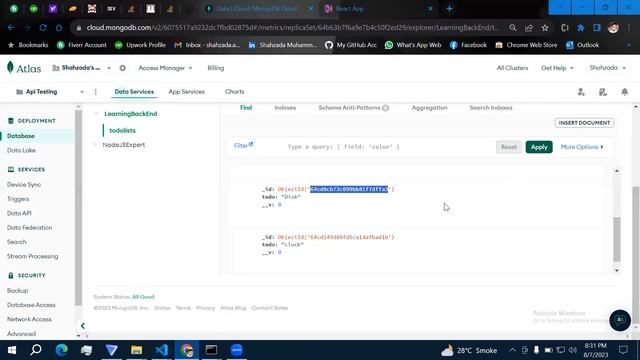Screen dimensions: 640x360
Task: Switch to the React App browser tab
Action: tap(349, 9)
